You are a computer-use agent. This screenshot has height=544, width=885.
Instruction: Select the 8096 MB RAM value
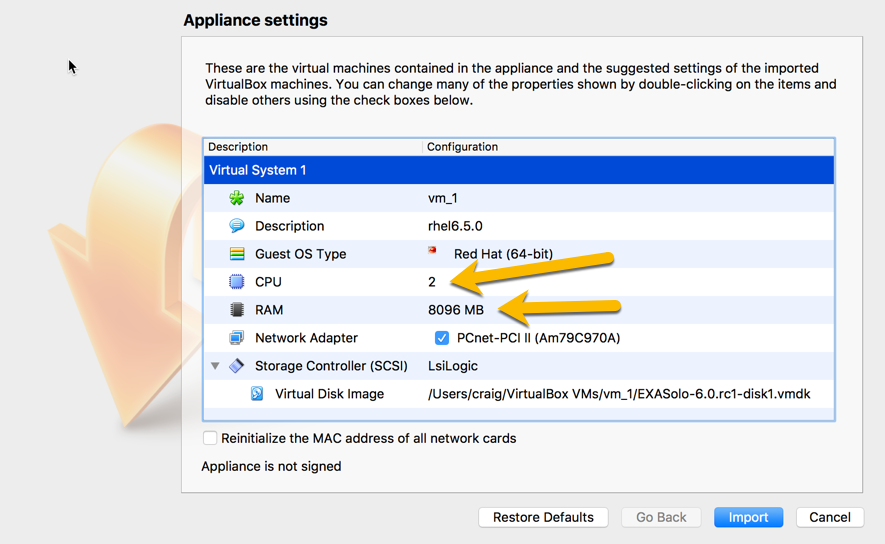(x=455, y=310)
